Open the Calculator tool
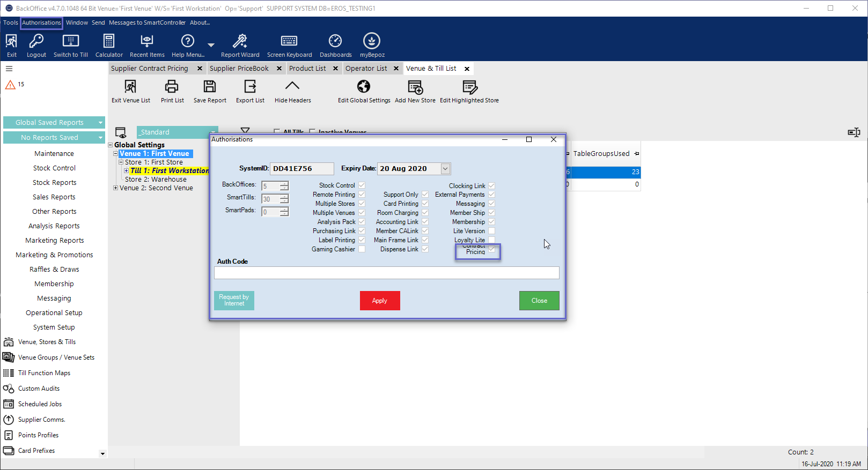This screenshot has height=470, width=868. click(x=109, y=42)
